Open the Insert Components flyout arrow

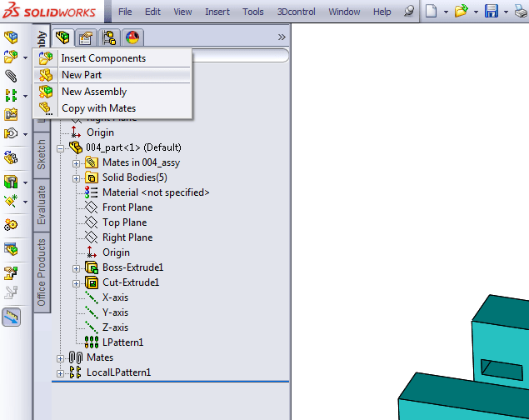pos(25,58)
